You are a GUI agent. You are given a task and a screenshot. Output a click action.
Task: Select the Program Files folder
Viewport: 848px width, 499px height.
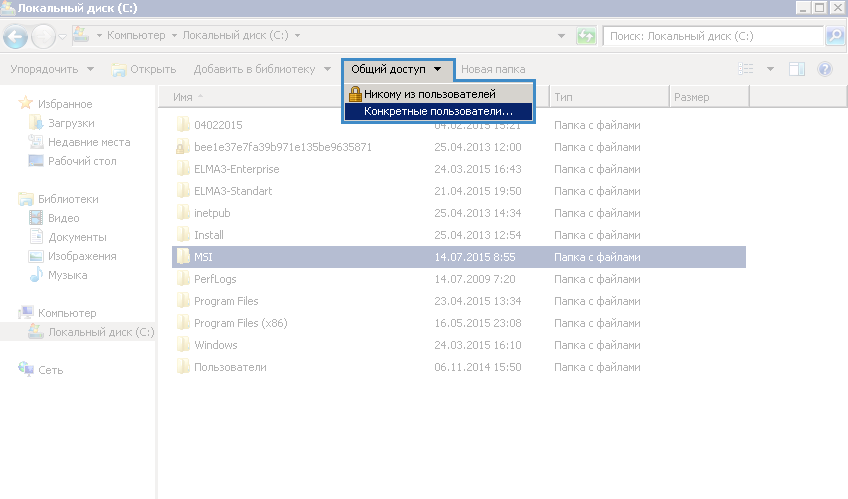(226, 301)
